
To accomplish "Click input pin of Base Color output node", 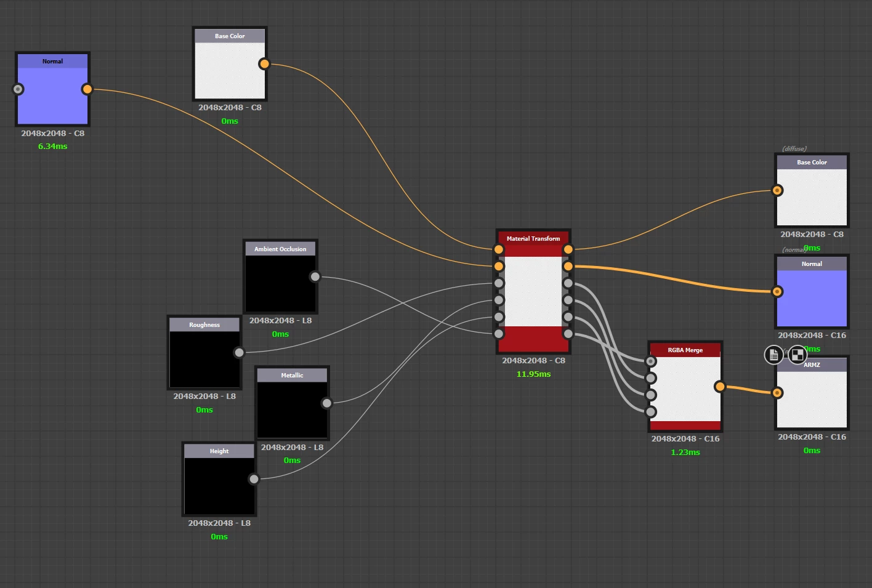I will point(777,190).
